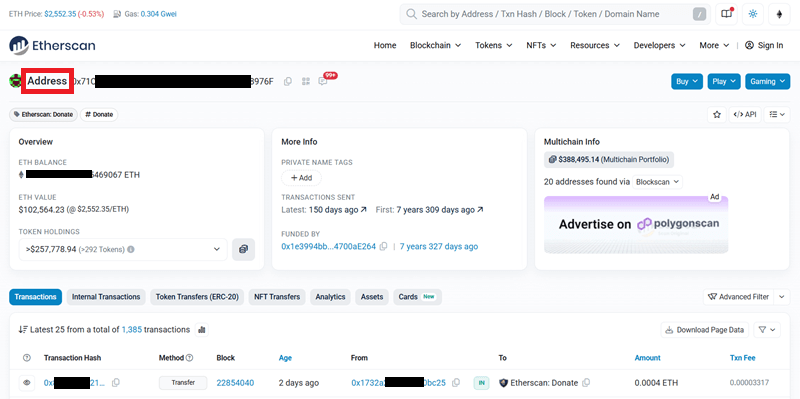Viewport: 800px width, 399px height.
Task: Switch to Token Transfers (ERC-20) tab
Action: tap(197, 297)
